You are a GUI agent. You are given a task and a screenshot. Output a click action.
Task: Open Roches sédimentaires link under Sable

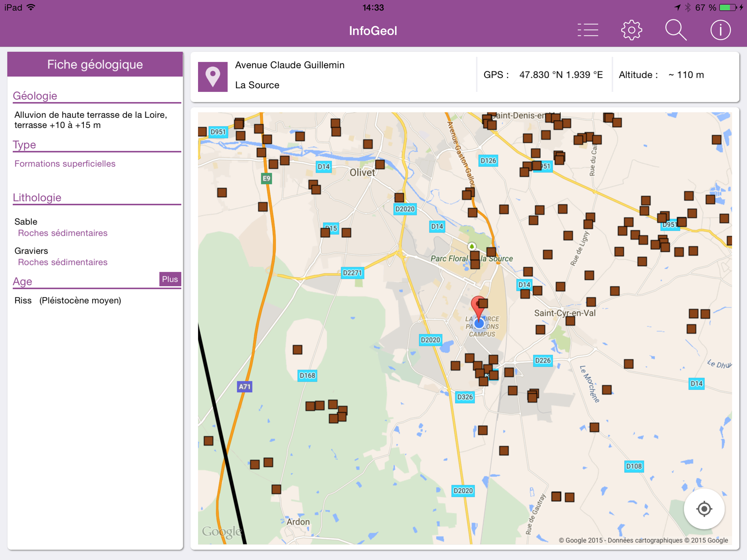click(x=62, y=233)
